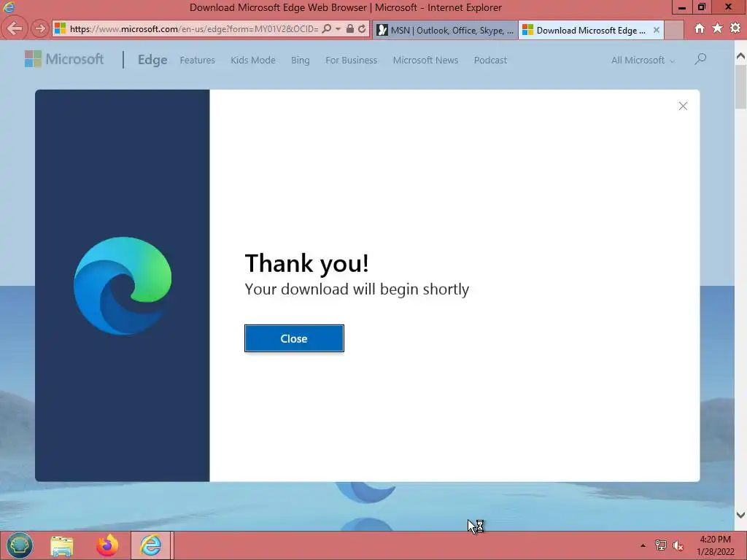Viewport: 747px width, 560px height.
Task: Open the Tools gear icon
Action: pyautogui.click(x=735, y=28)
